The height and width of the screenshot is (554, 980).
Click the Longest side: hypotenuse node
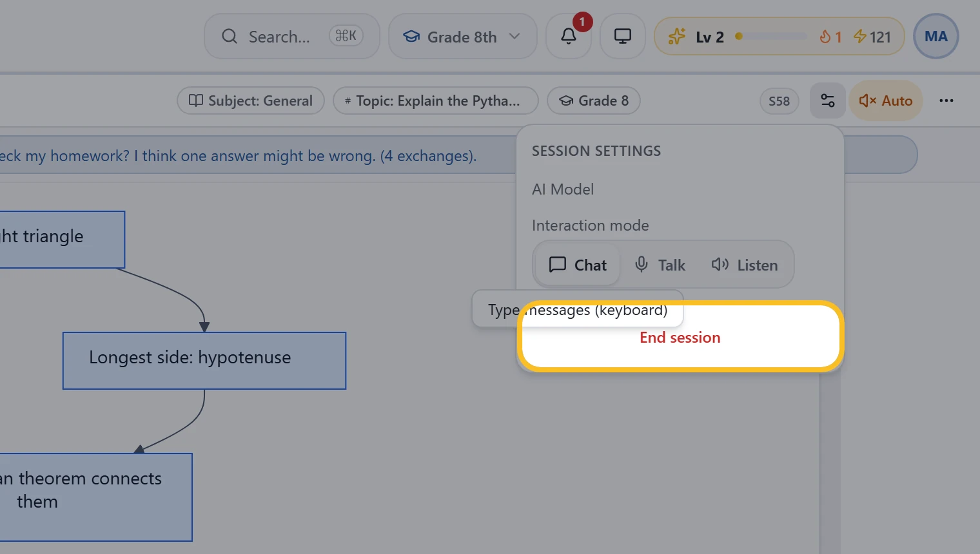[x=204, y=361]
